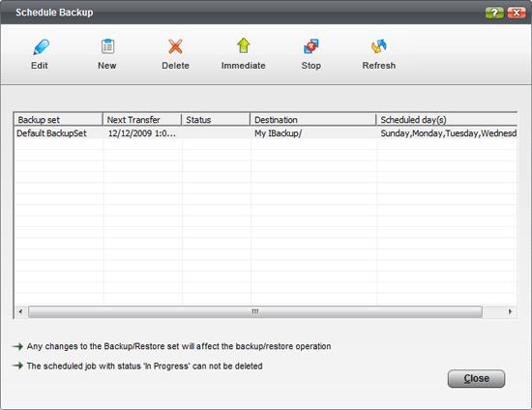Sort by Next Transfer column header
The image size is (532, 410).
pos(142,120)
